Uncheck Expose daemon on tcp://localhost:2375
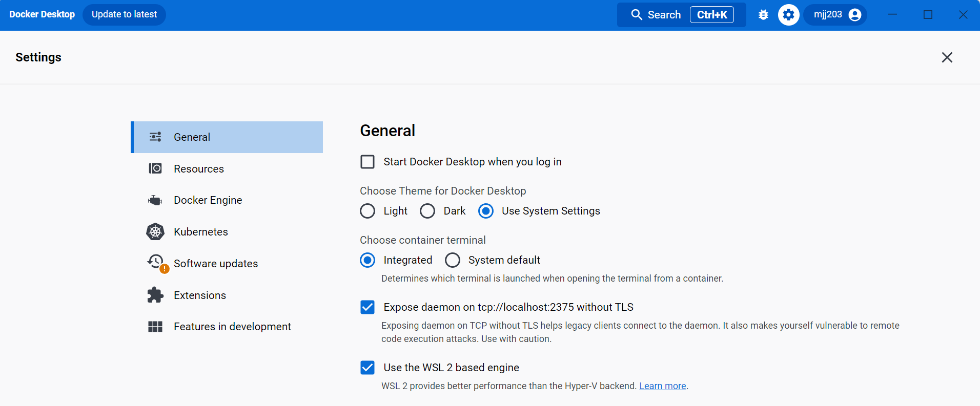 (x=367, y=307)
